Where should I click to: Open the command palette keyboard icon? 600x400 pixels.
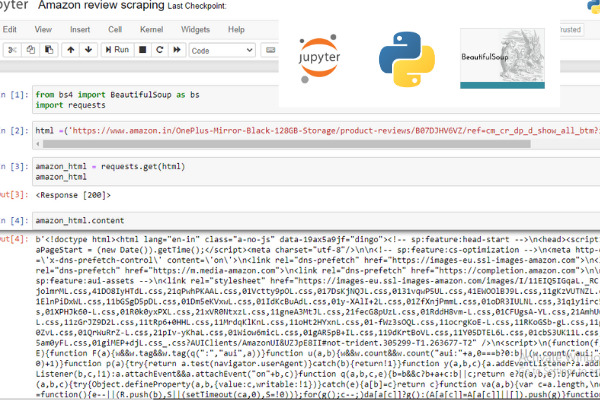(x=270, y=50)
